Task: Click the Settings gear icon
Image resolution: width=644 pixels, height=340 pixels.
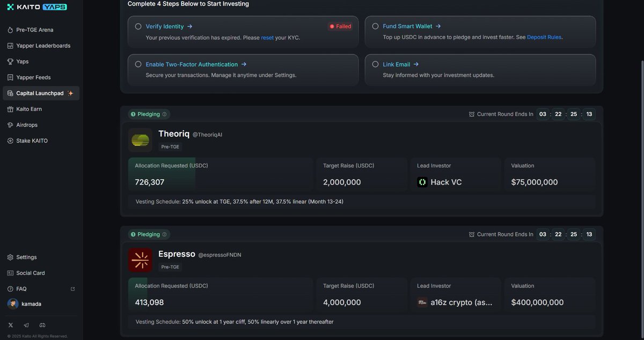Action: coord(10,257)
